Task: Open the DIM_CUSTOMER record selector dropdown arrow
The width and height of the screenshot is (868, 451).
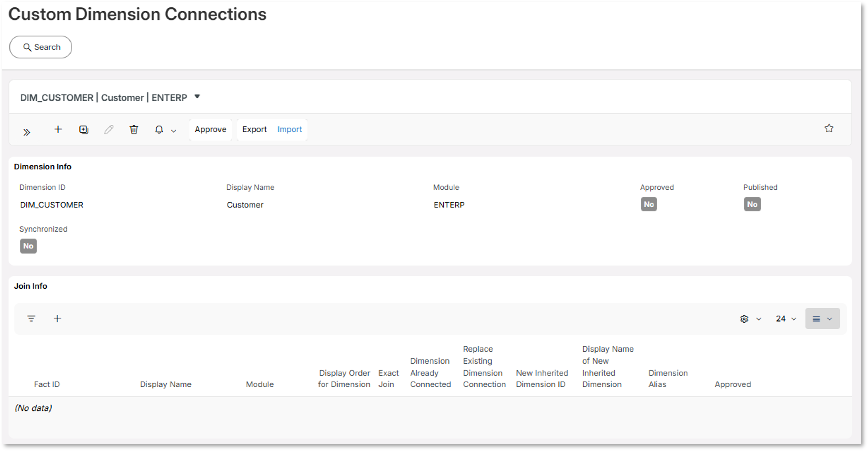Action: (x=197, y=97)
